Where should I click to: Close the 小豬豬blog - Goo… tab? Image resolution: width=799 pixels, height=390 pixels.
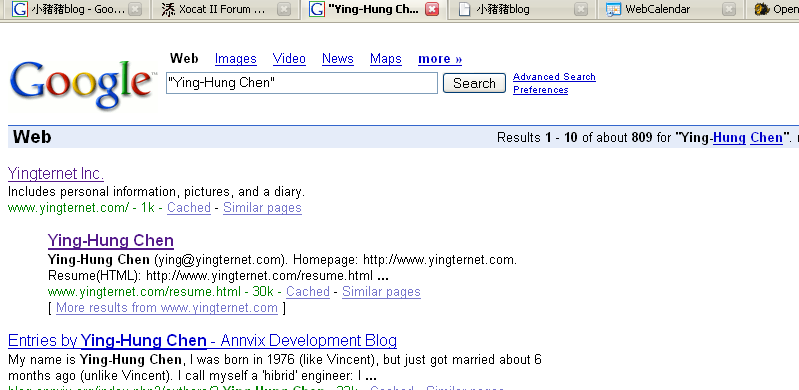coord(135,9)
